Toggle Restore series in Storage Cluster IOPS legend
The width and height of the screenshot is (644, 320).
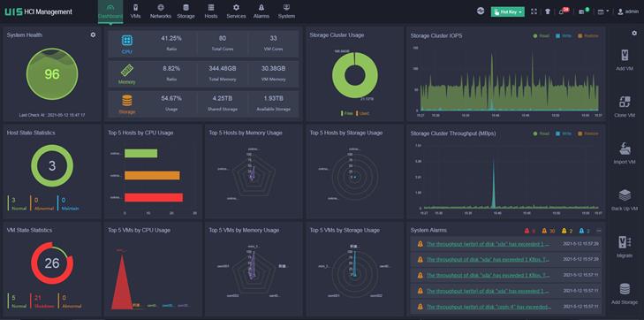tap(588, 36)
